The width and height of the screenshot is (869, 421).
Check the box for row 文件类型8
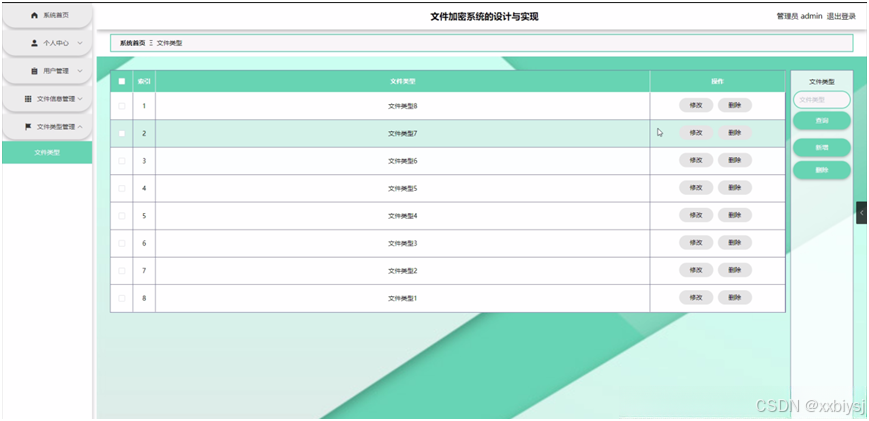[x=122, y=106]
